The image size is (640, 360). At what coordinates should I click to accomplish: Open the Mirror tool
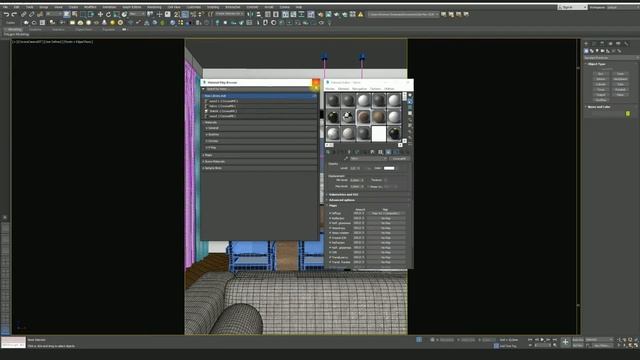coord(251,14)
